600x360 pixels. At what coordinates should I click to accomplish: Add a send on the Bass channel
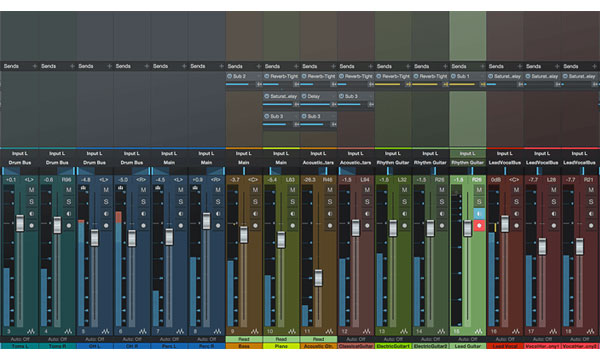click(258, 66)
